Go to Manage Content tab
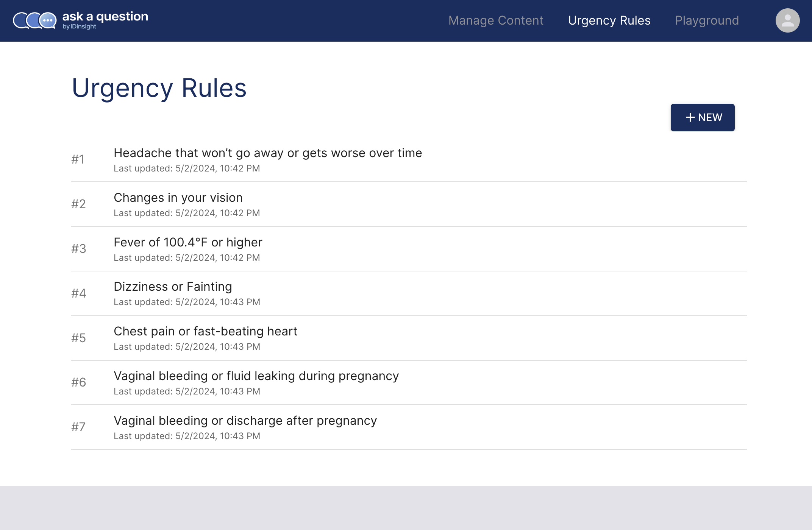This screenshot has height=530, width=812. coord(496,20)
